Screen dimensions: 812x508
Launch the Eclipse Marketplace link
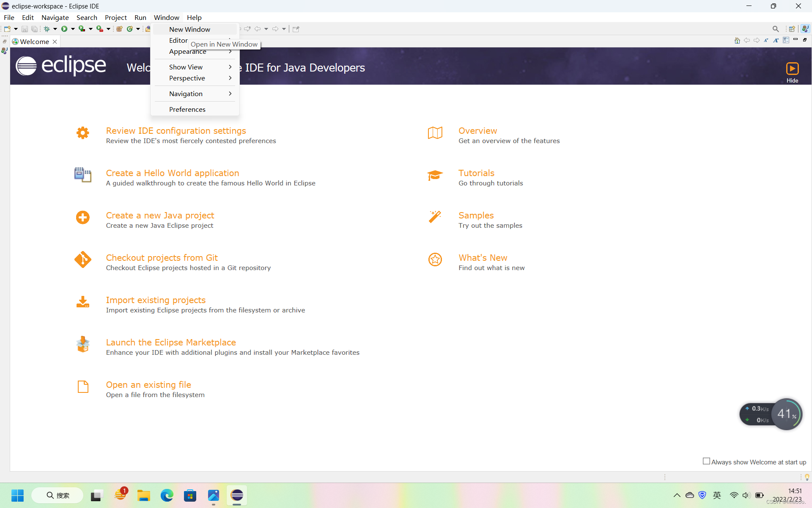point(171,342)
